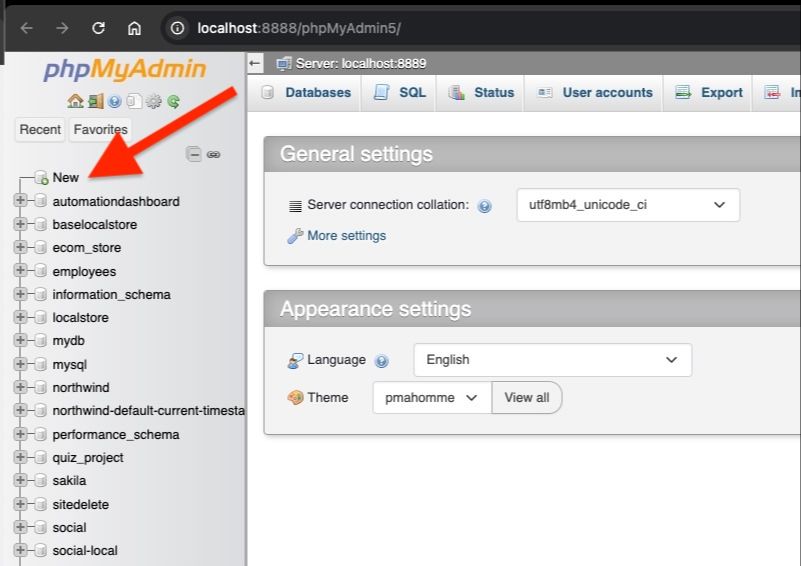Screen dimensions: 801x566
Task: Click the ecom_store database icon
Action: coord(41,248)
